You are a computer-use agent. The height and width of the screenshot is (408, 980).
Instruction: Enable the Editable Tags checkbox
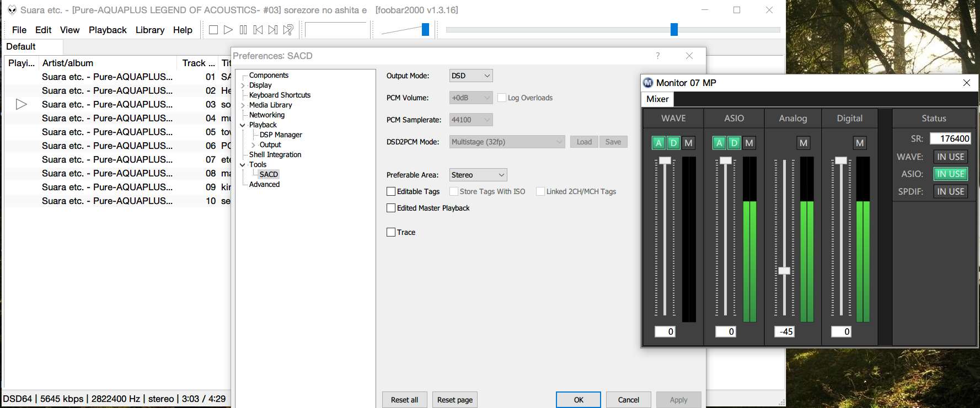click(391, 191)
